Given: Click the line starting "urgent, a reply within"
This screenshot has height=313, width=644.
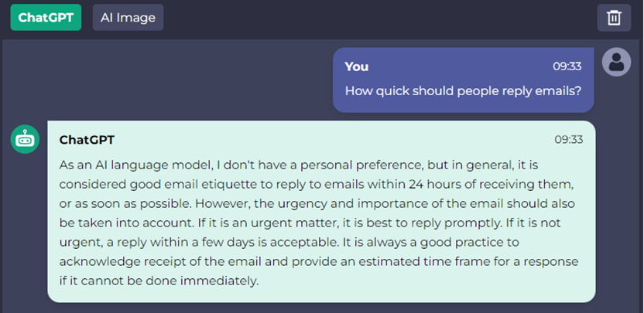Looking at the screenshot, I should pos(289,243).
